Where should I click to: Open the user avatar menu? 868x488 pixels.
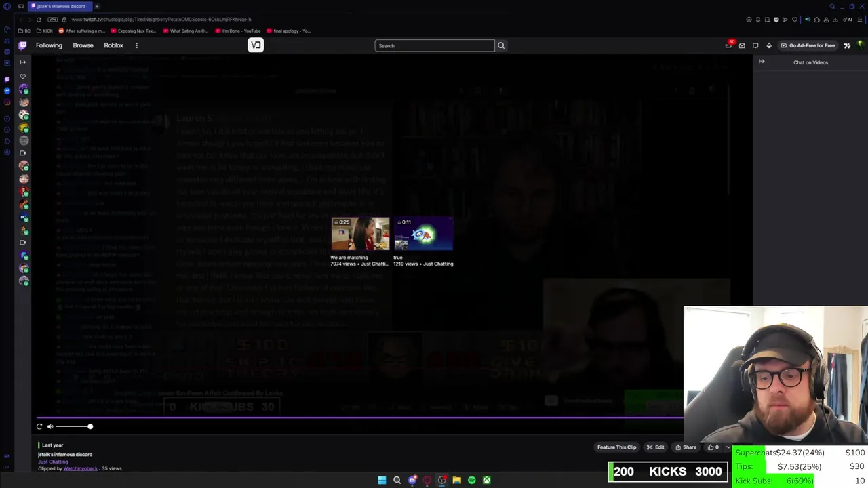[860, 45]
